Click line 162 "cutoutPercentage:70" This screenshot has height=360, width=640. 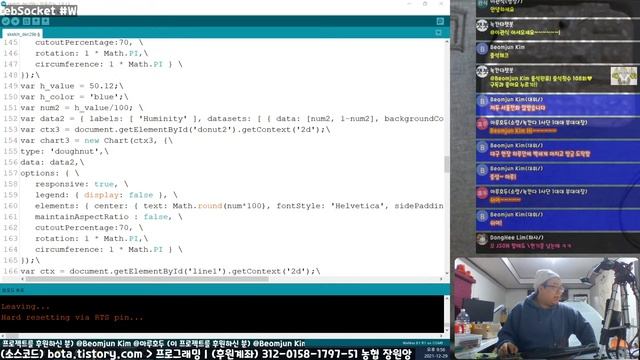click(x=89, y=227)
